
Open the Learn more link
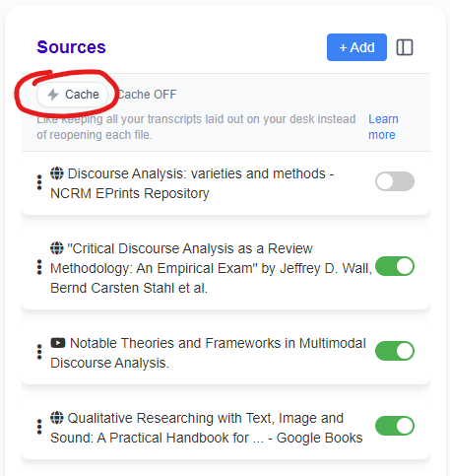tap(383, 127)
